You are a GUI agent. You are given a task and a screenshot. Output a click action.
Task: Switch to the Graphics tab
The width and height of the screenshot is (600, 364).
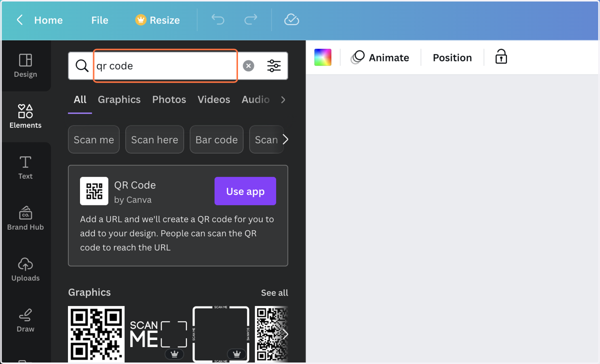[119, 99]
